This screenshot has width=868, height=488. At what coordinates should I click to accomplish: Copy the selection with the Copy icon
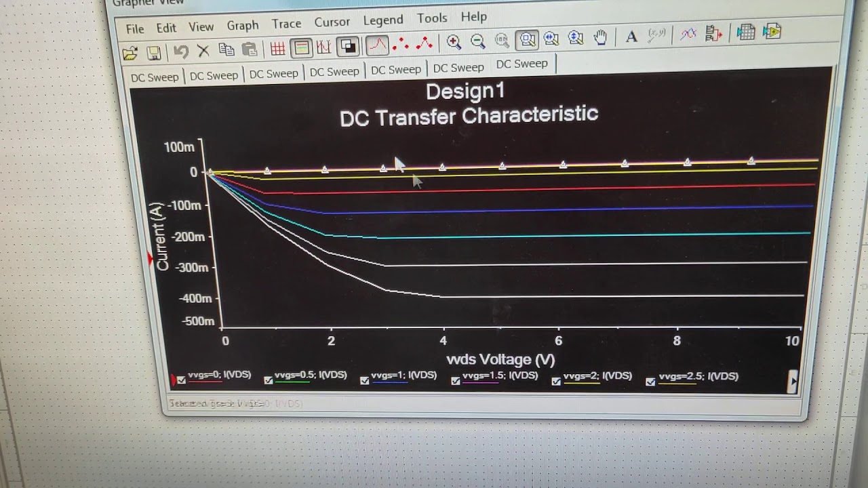(226, 50)
